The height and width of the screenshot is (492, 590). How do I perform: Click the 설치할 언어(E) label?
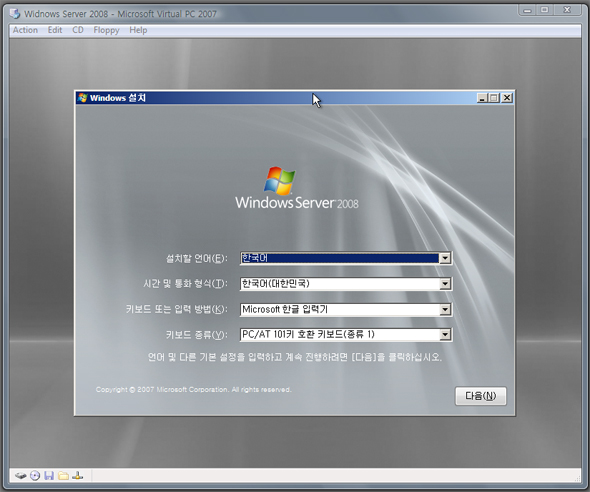tap(197, 258)
